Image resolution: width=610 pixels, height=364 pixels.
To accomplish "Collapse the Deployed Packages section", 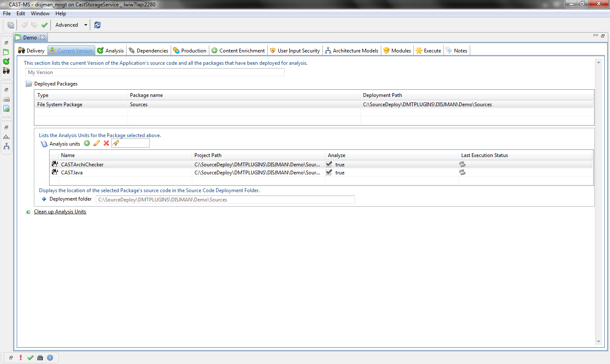I will click(x=29, y=84).
